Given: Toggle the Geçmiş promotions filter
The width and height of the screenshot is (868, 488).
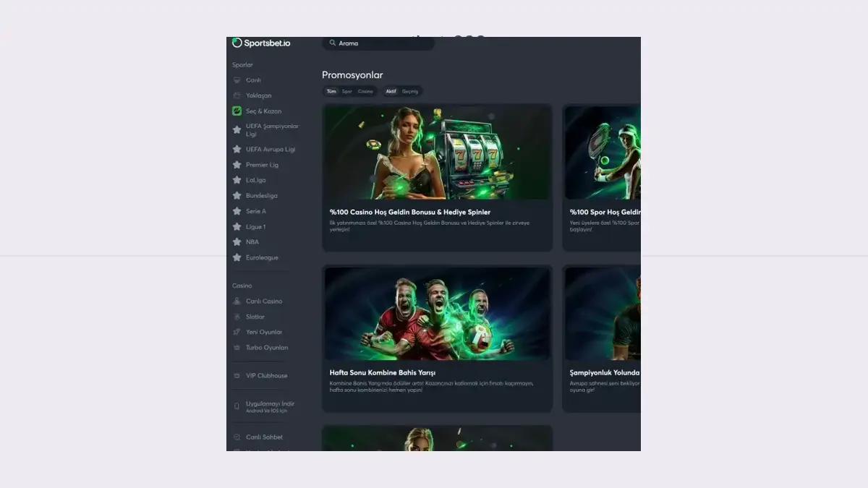Looking at the screenshot, I should pyautogui.click(x=410, y=92).
